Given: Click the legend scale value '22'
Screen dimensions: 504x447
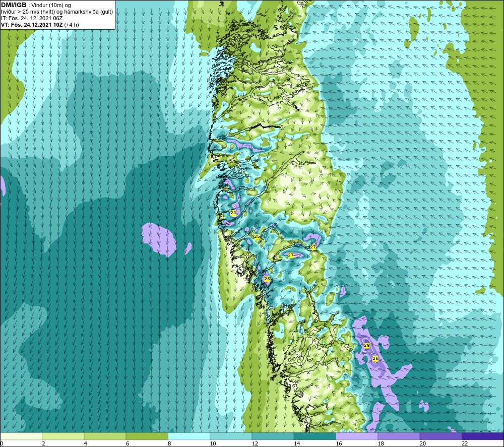Looking at the screenshot, I should coord(465,443).
